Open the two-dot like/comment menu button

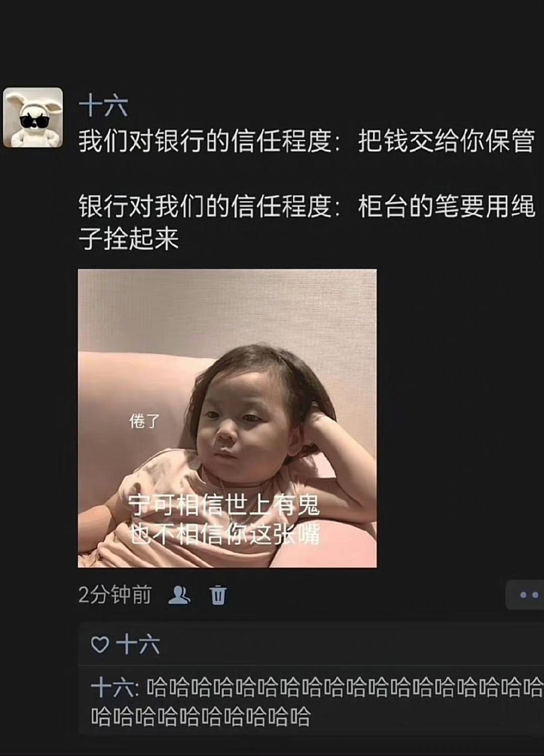pyautogui.click(x=526, y=595)
